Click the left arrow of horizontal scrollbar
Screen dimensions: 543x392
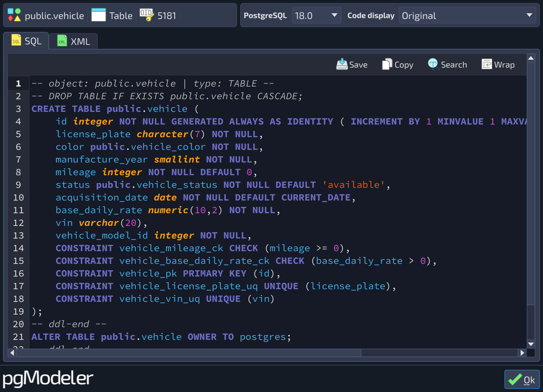(12, 352)
